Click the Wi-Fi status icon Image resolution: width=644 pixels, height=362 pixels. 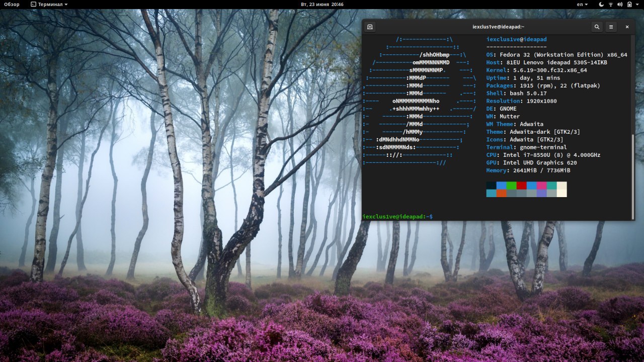[x=611, y=4]
